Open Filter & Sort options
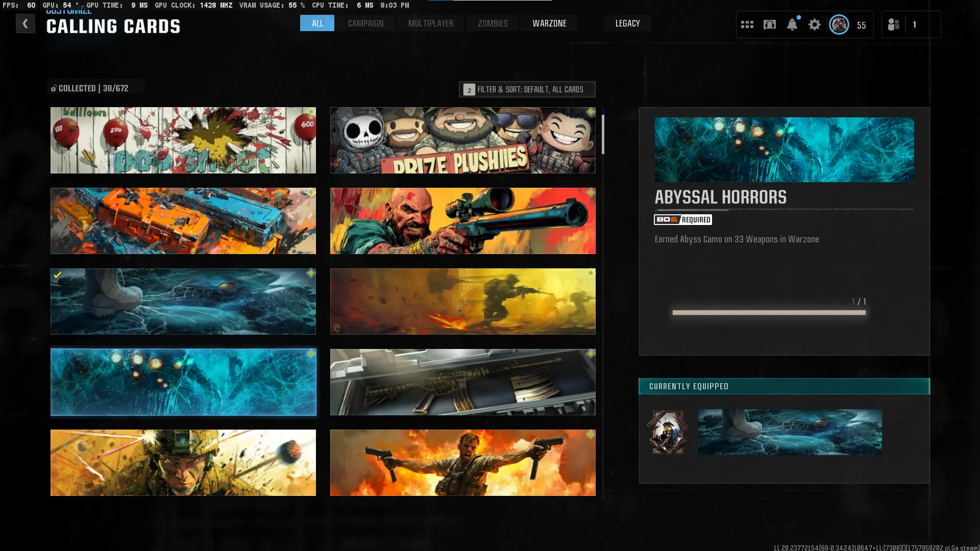This screenshot has height=551, width=980. coord(527,89)
